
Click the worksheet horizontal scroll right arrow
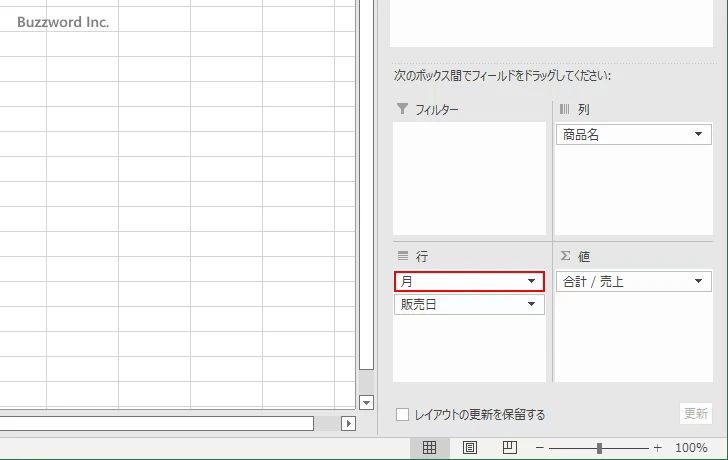tap(349, 423)
